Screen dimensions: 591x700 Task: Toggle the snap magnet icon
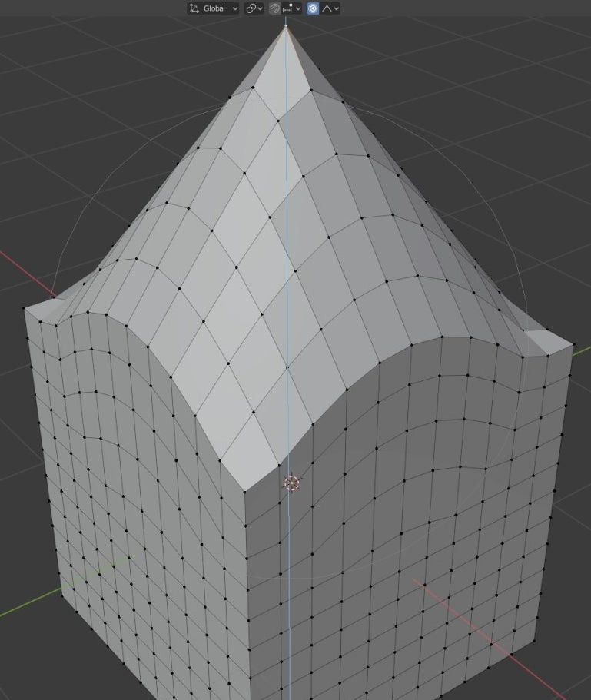pyautogui.click(x=274, y=8)
